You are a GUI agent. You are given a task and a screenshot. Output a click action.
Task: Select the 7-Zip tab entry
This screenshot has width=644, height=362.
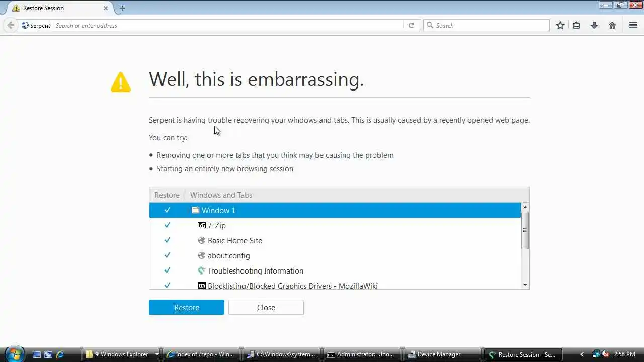[x=335, y=225]
